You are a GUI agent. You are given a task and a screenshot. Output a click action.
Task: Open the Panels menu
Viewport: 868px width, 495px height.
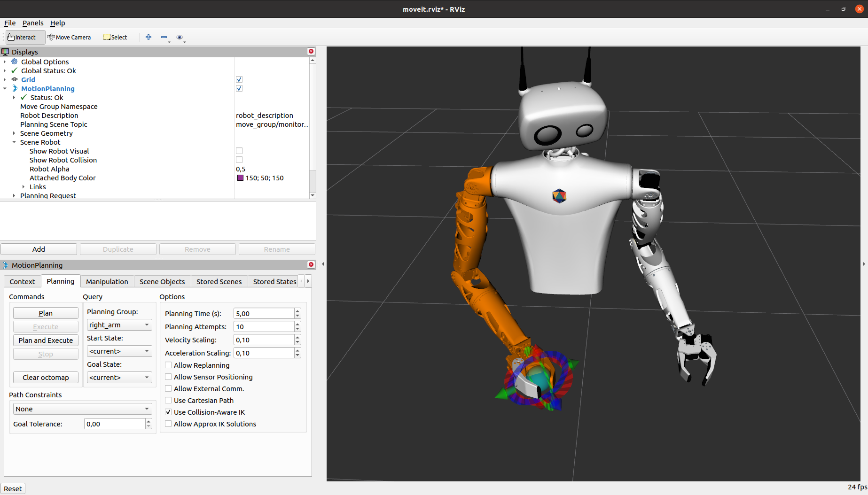[33, 23]
